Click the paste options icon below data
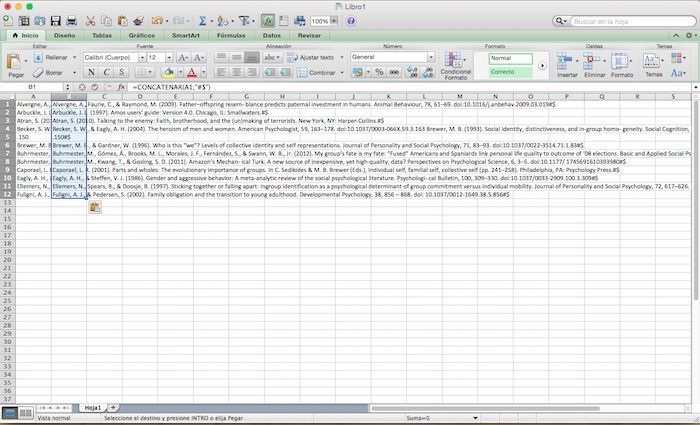 click(95, 207)
